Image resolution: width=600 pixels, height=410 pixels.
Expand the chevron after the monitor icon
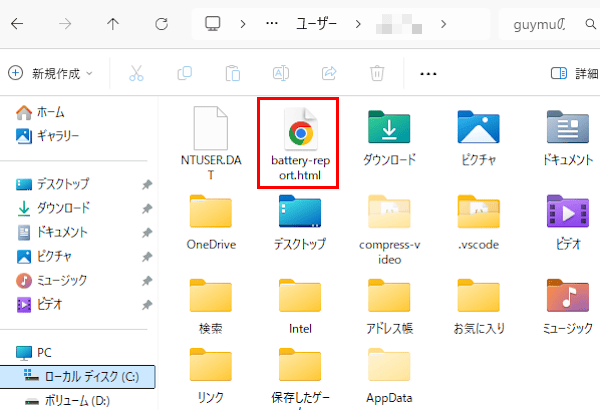(x=243, y=24)
